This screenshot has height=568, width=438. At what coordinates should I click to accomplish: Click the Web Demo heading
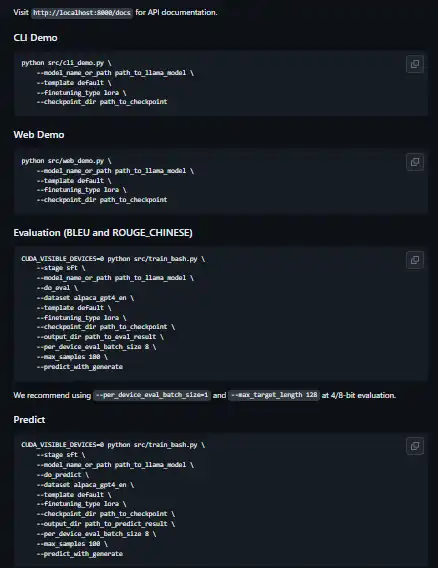pos(39,135)
